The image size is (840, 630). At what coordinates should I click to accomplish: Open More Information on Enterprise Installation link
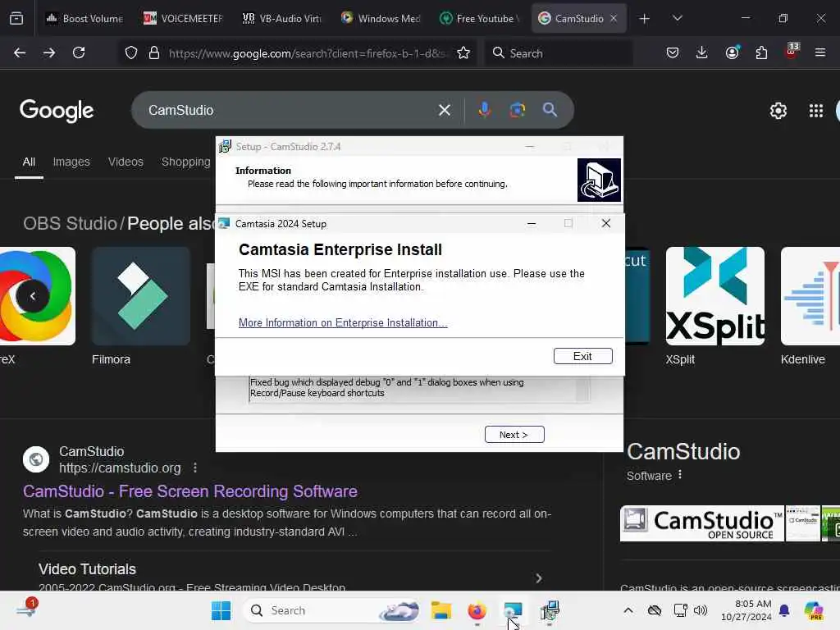tap(343, 322)
